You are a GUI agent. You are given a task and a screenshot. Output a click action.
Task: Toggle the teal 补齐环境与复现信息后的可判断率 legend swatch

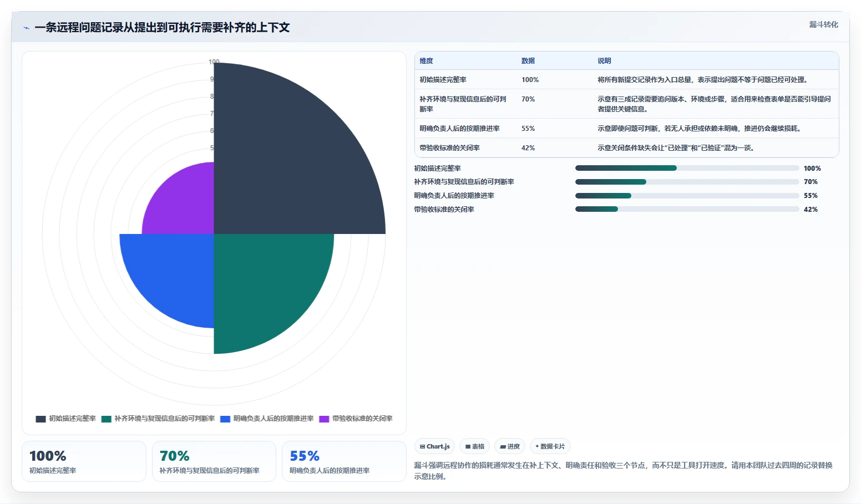tap(107, 419)
